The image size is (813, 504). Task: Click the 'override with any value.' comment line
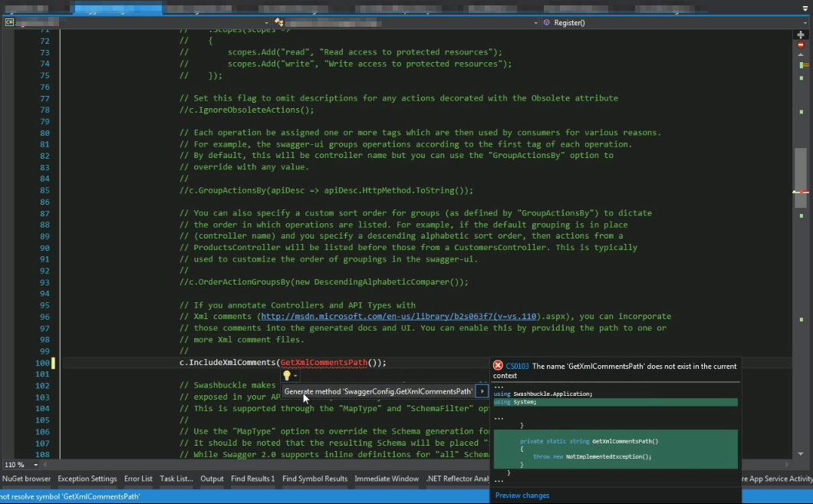244,167
